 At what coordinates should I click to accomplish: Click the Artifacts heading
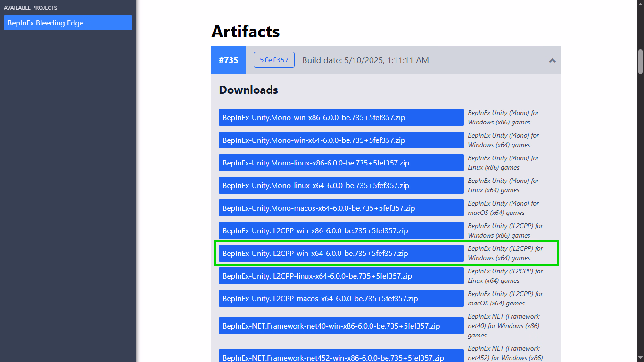[246, 31]
